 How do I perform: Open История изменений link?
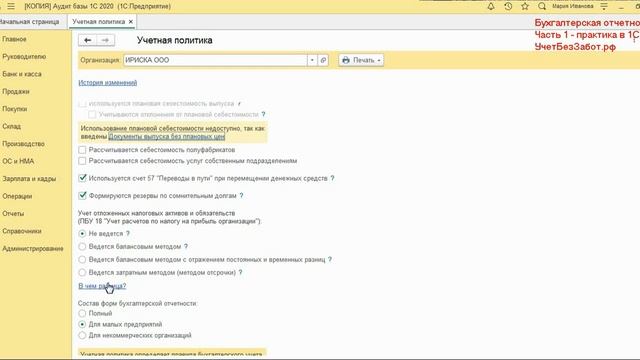click(x=108, y=82)
